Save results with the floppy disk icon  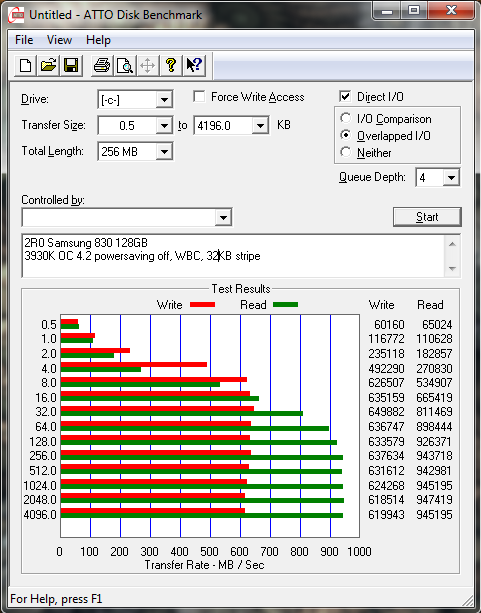pyautogui.click(x=71, y=65)
